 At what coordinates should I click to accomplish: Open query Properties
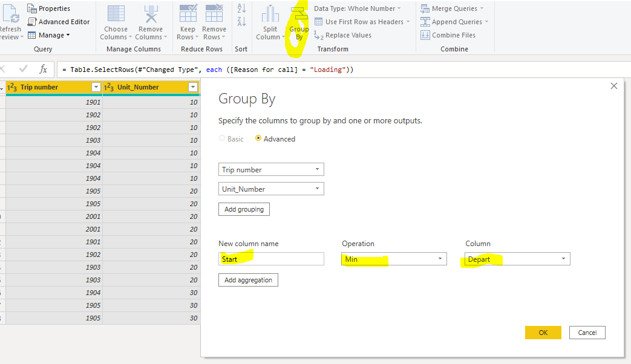coord(48,8)
